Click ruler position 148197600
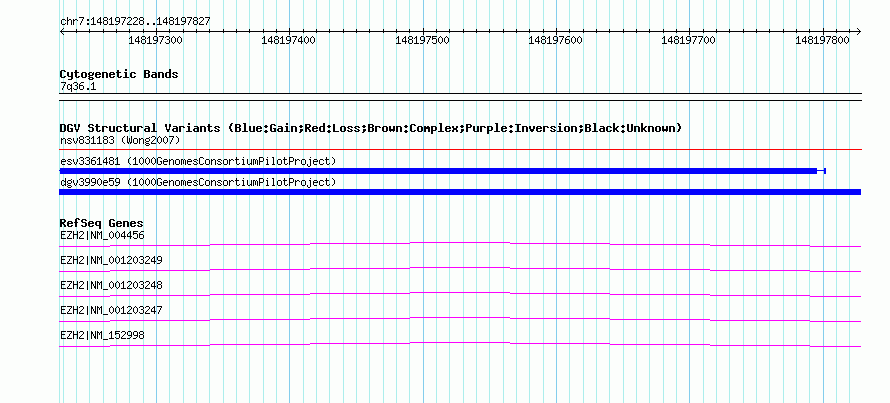 click(x=556, y=40)
